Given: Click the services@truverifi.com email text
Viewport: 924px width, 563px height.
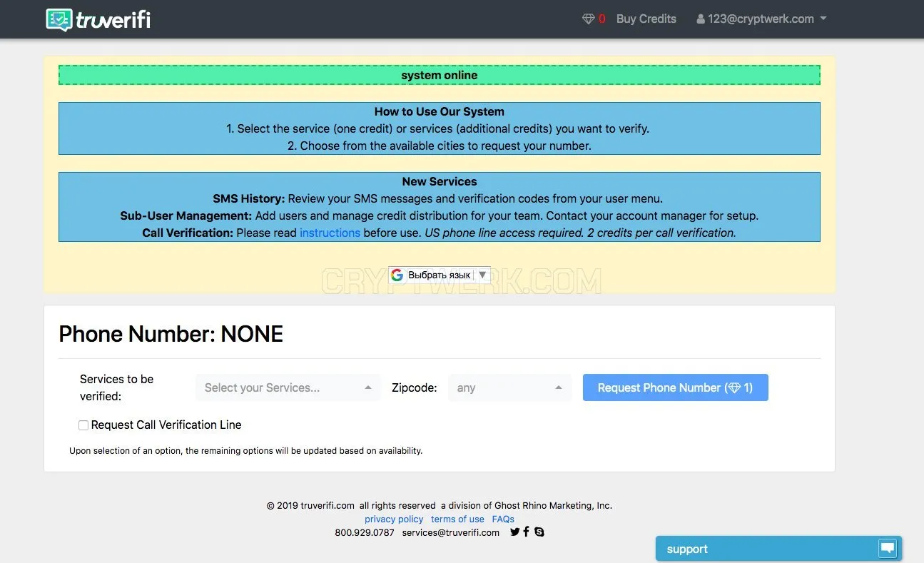Looking at the screenshot, I should [450, 532].
